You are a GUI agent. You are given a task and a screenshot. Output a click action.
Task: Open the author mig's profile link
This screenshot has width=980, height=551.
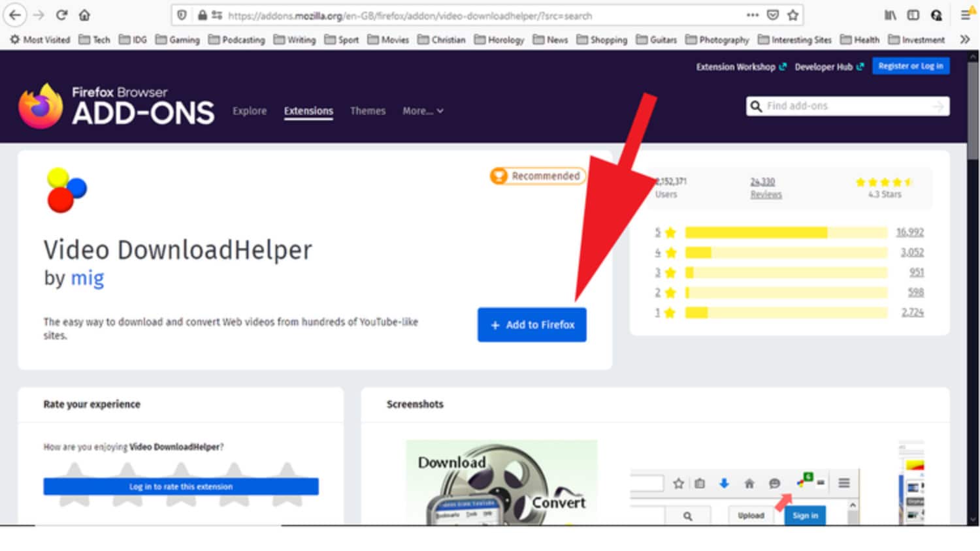point(88,278)
